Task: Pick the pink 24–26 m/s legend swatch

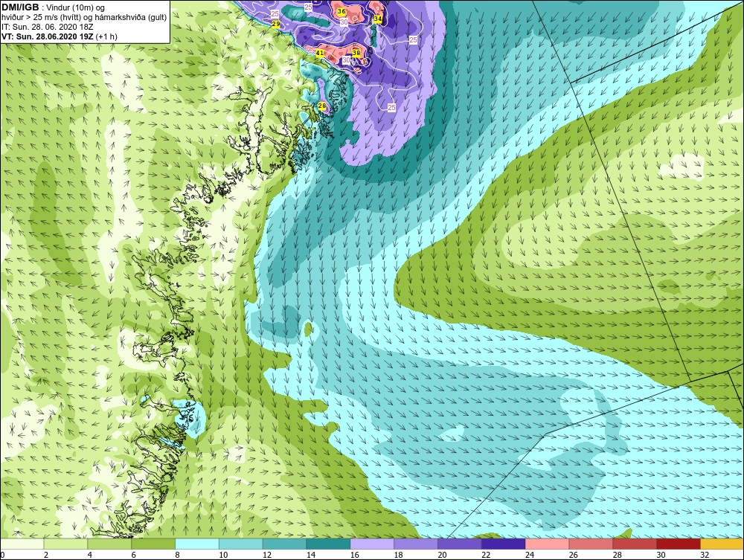Action: pyautogui.click(x=547, y=544)
